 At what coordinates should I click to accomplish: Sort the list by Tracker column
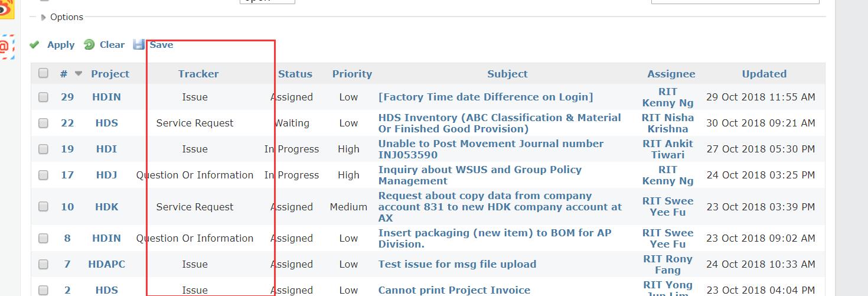198,74
